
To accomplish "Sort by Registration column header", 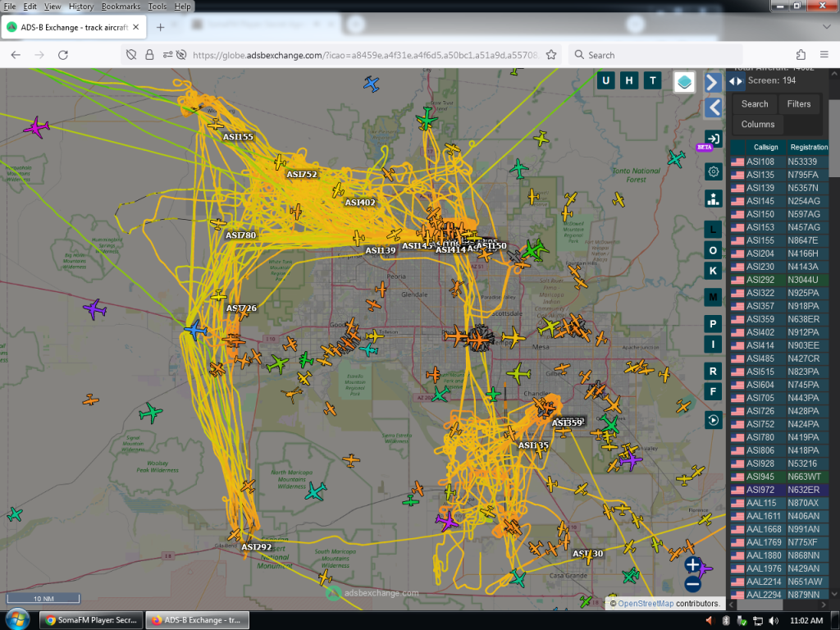I will click(x=808, y=148).
